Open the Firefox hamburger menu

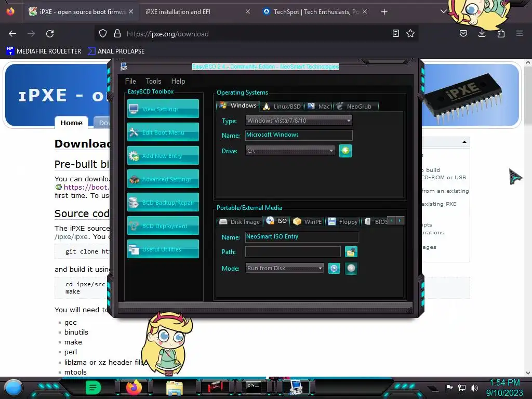click(x=520, y=34)
